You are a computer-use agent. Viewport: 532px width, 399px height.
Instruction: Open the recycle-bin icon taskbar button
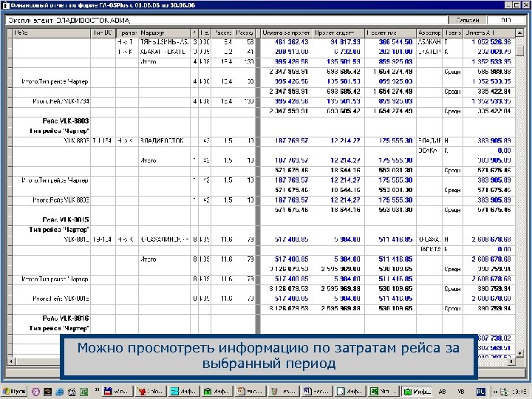click(x=283, y=392)
